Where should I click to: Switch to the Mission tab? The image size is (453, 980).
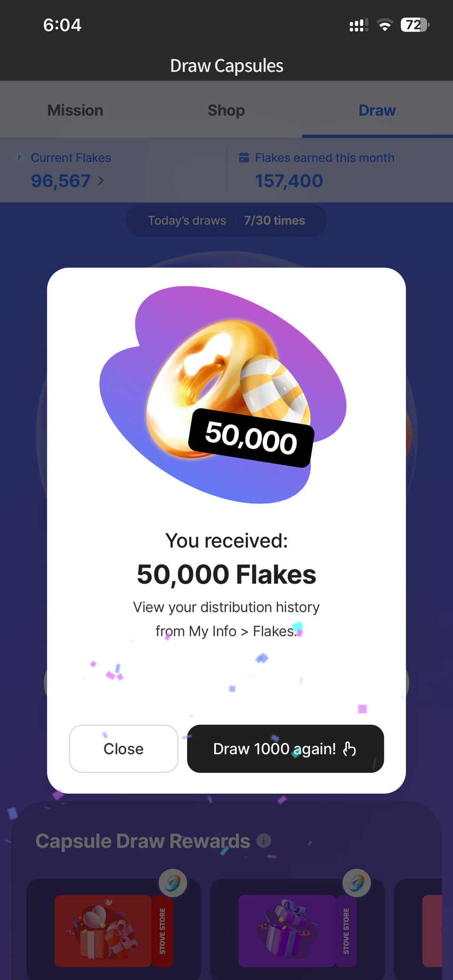pyautogui.click(x=75, y=110)
